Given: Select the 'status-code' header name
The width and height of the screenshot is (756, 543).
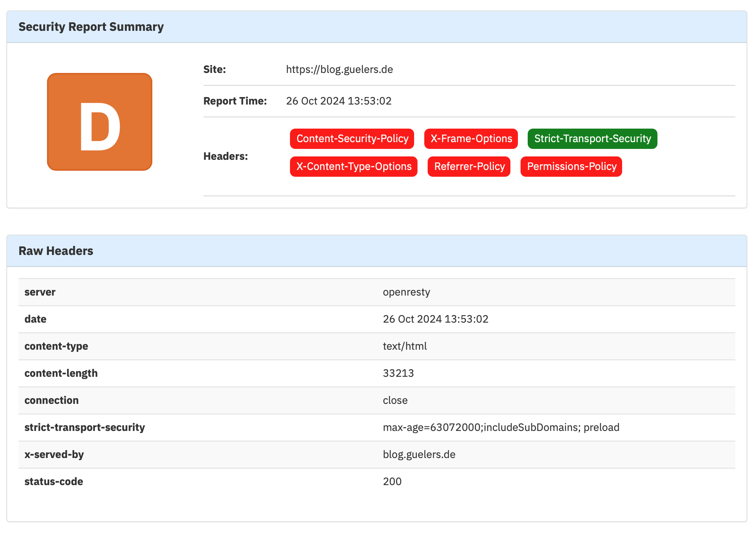Looking at the screenshot, I should coord(54,482).
